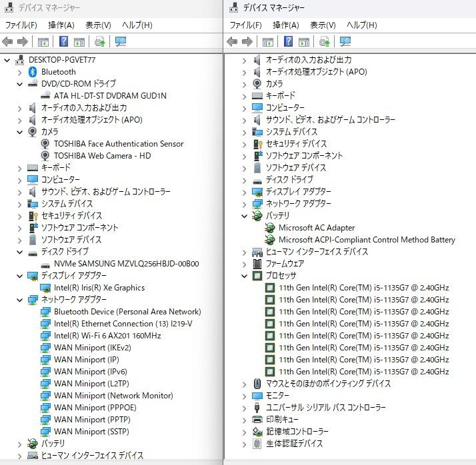
Task: Select オーディオ処理オブジェクト (APO) in left window
Action: (92, 120)
